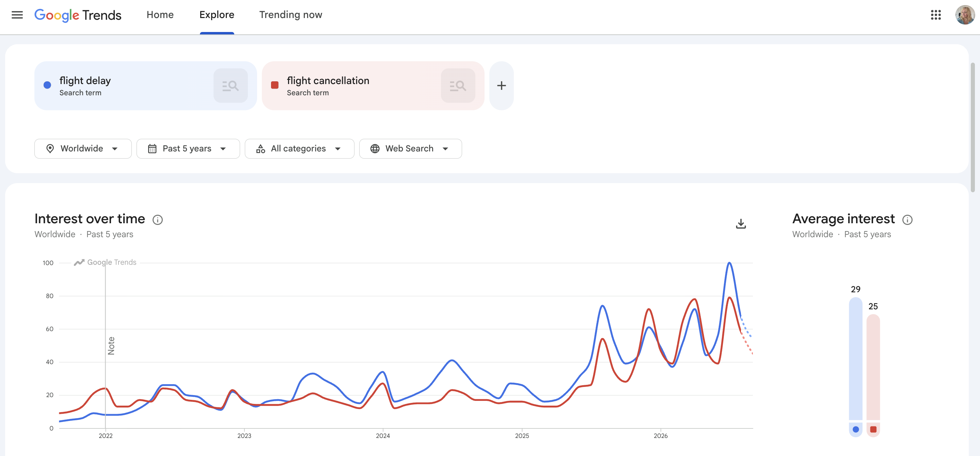The width and height of the screenshot is (980, 456).
Task: Click the red legend square under average bars
Action: [873, 429]
